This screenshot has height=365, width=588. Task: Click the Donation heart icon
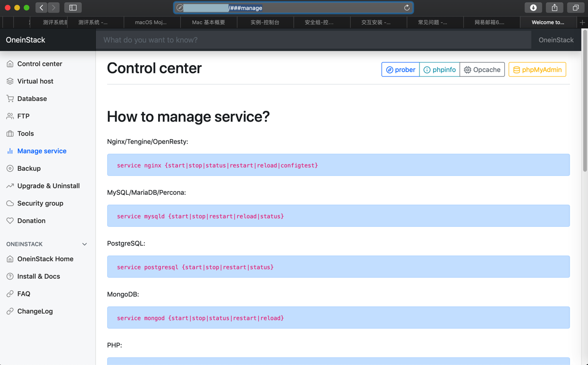point(10,221)
